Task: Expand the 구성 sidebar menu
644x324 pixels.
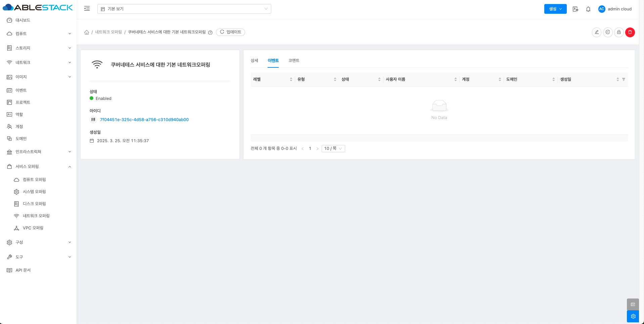Action: click(38, 242)
